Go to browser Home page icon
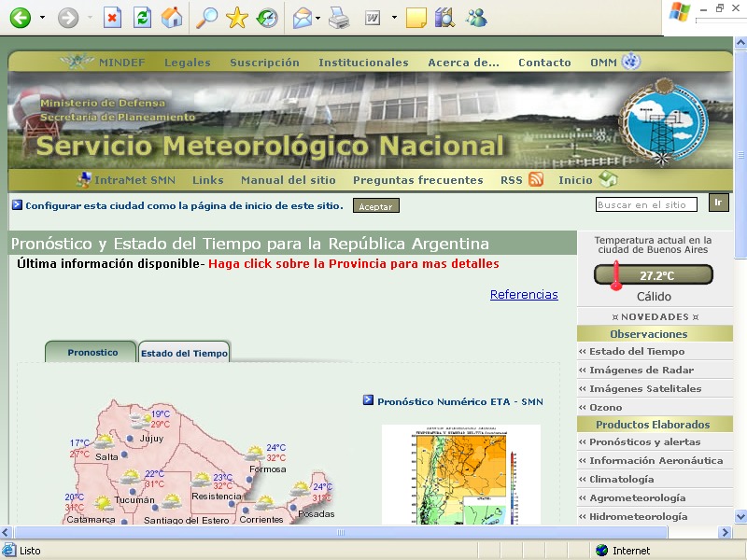This screenshot has width=747, height=560. coord(172,18)
